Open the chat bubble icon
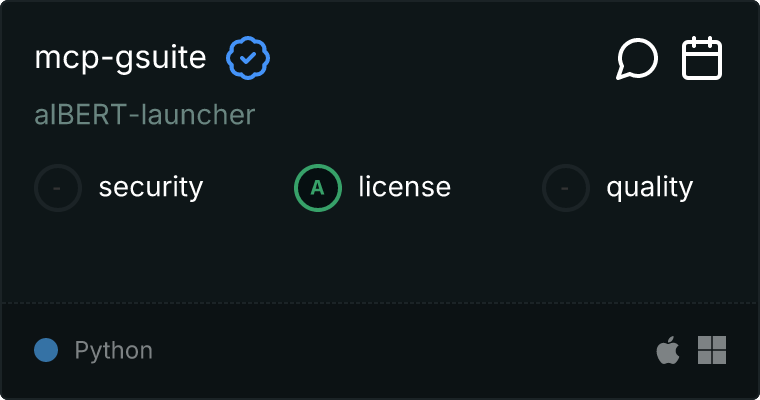 pyautogui.click(x=637, y=59)
